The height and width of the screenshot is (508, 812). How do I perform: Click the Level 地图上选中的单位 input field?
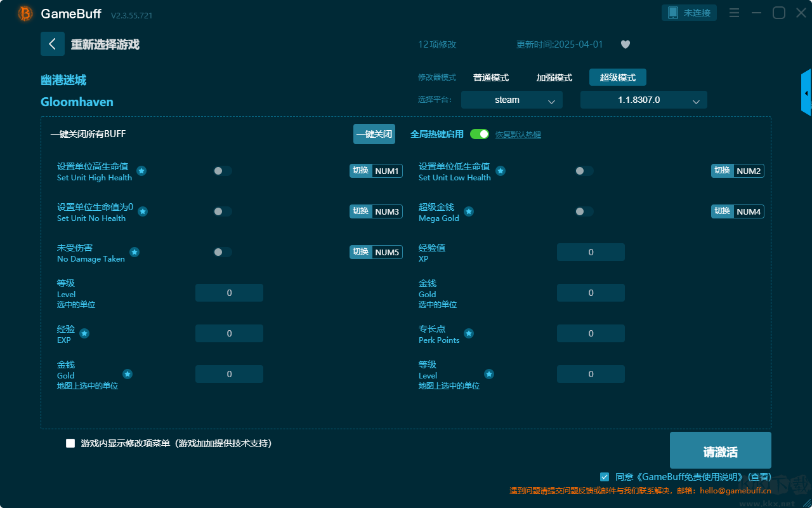[591, 374]
